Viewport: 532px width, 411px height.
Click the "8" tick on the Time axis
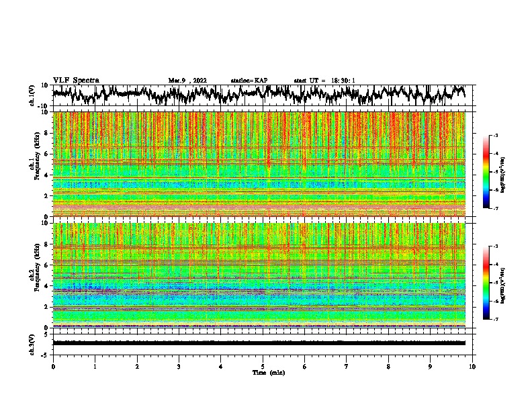click(388, 367)
